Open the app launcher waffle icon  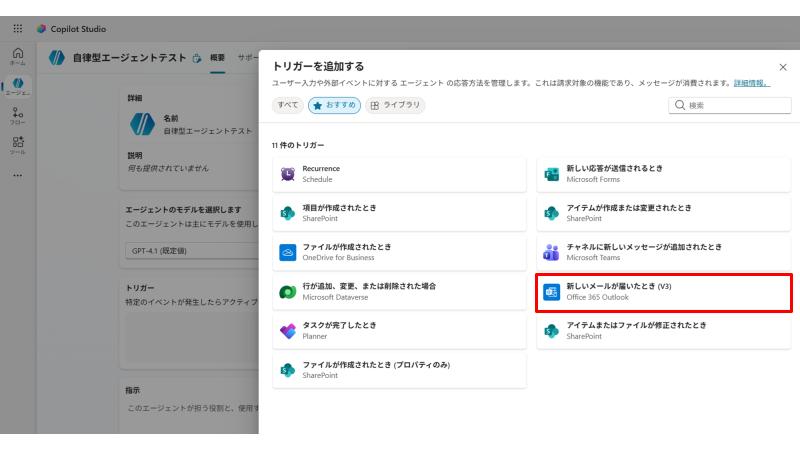point(17,29)
